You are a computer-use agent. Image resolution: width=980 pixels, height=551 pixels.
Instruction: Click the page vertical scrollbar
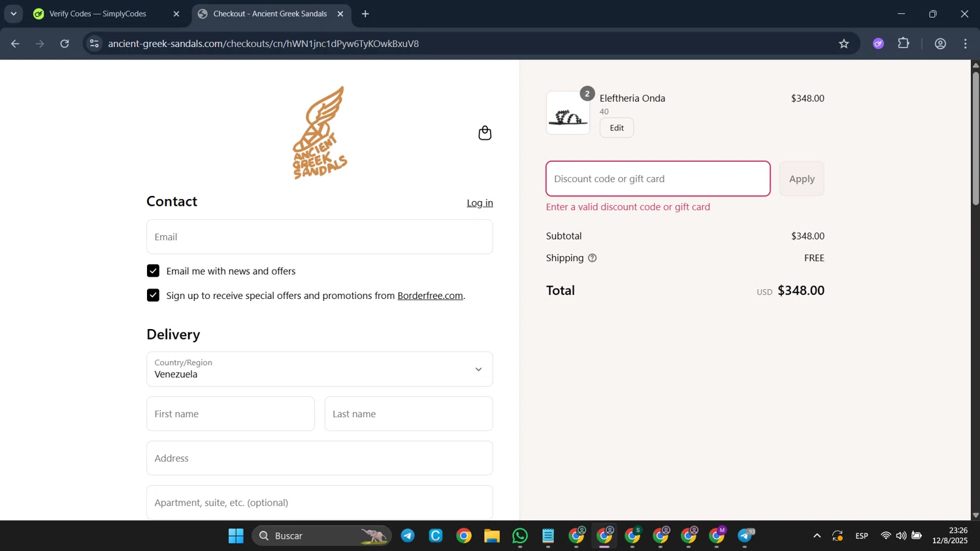tap(975, 137)
